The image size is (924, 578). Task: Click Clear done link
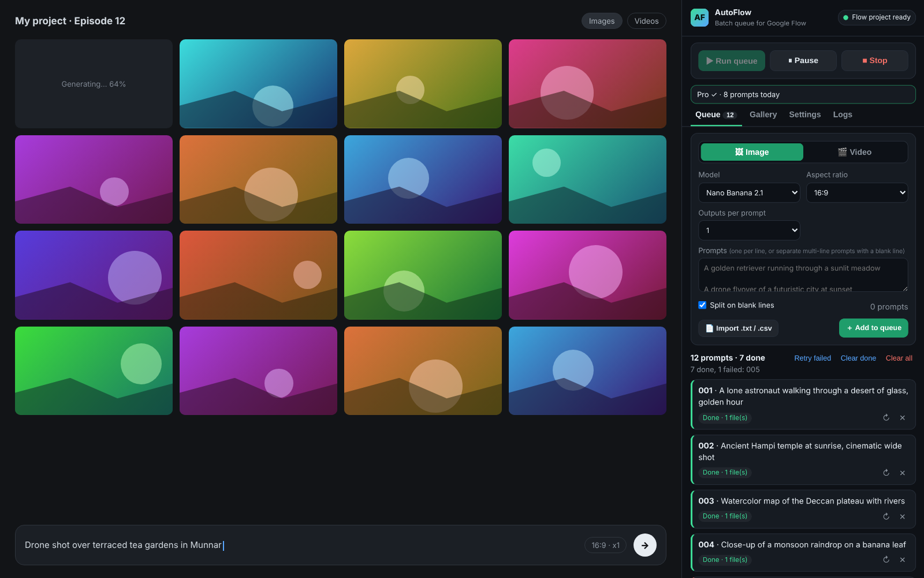[x=858, y=358]
